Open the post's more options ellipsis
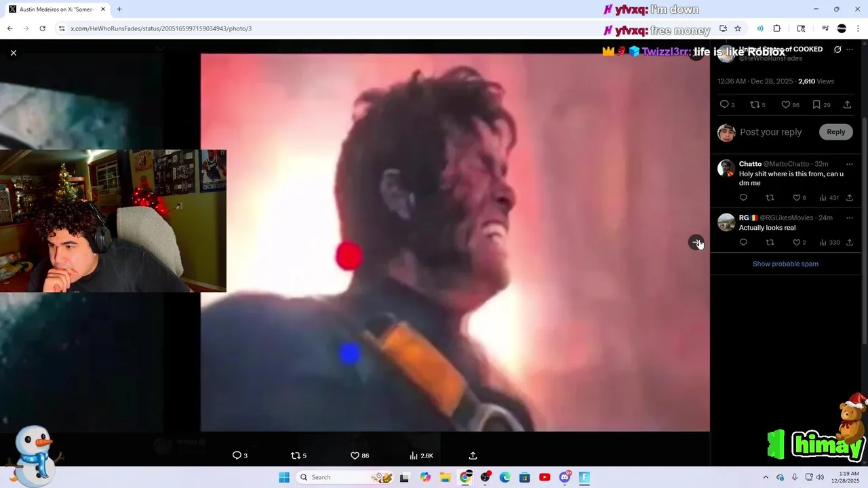Screen dimensions: 868x488 (x=849, y=49)
